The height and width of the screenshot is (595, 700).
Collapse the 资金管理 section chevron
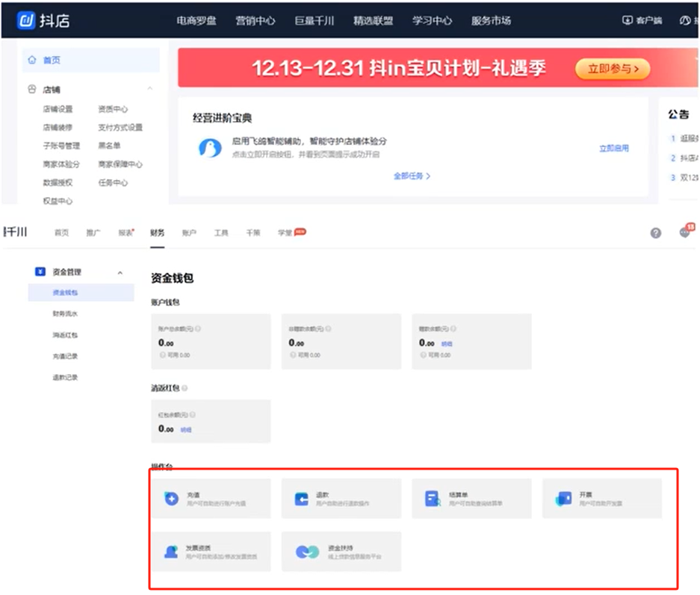pos(120,272)
